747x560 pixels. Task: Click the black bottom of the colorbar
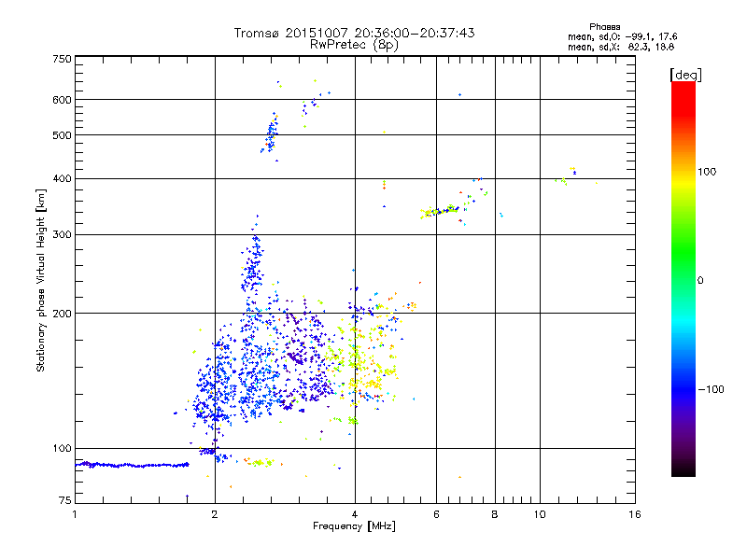684,469
